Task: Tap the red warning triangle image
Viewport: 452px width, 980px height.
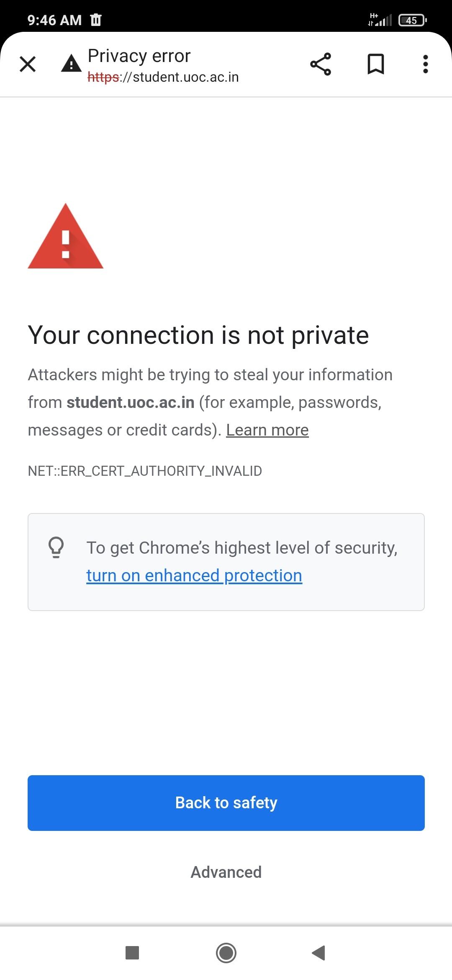Action: click(66, 237)
